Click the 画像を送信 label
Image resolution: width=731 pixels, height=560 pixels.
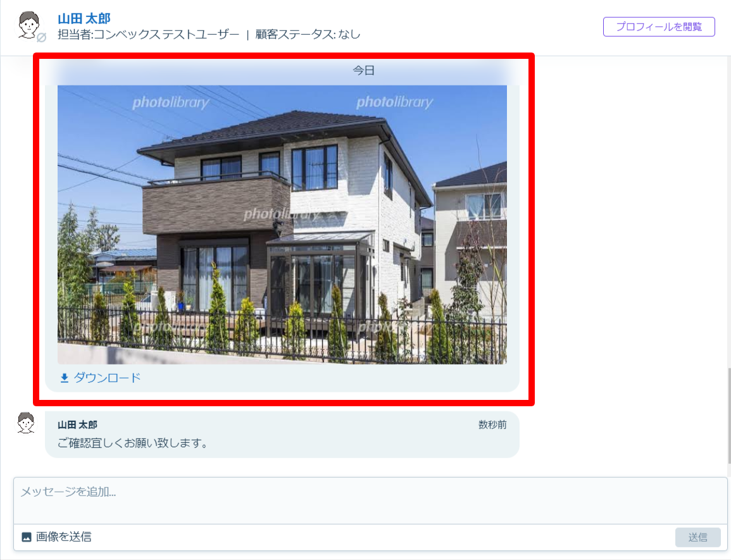pyautogui.click(x=63, y=537)
